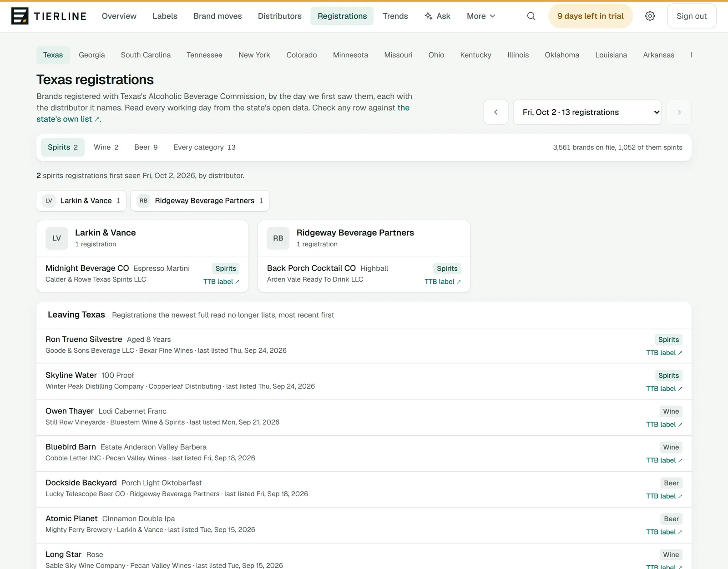Click the RB avatar in the Ridgeway card
This screenshot has width=728, height=569.
pos(278,238)
